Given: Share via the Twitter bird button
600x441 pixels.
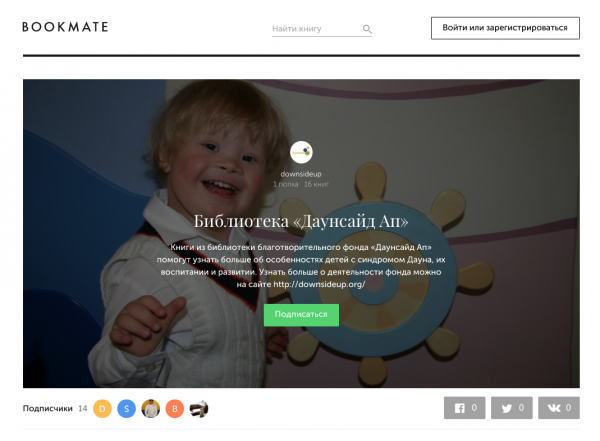Looking at the screenshot, I should (512, 408).
